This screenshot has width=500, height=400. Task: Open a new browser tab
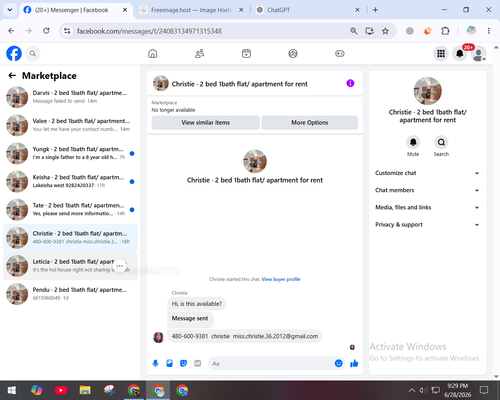click(x=375, y=10)
